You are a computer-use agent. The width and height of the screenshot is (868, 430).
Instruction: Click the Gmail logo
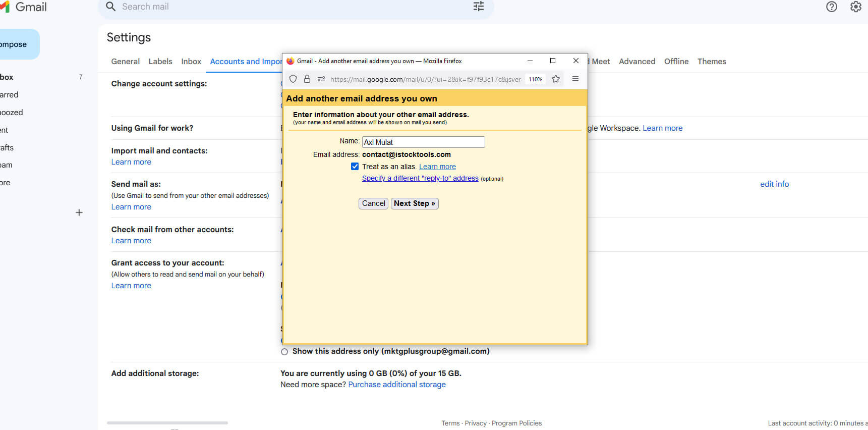point(24,7)
